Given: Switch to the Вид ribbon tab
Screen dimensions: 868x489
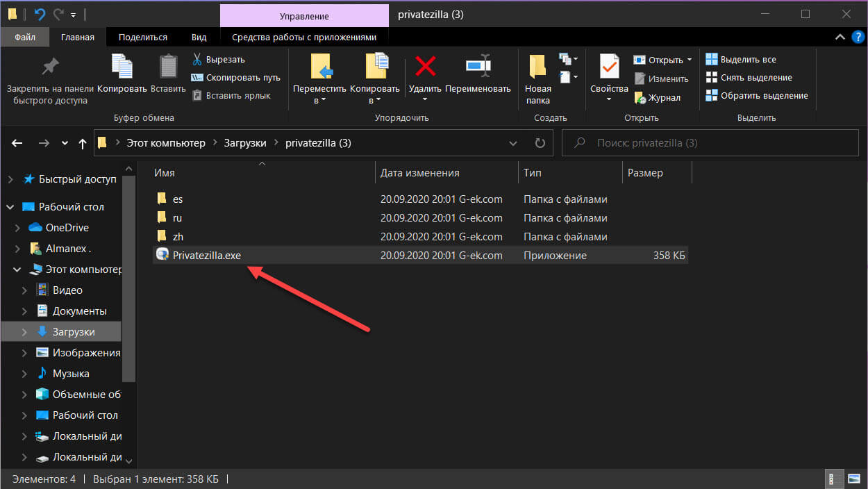Looking at the screenshot, I should (199, 37).
